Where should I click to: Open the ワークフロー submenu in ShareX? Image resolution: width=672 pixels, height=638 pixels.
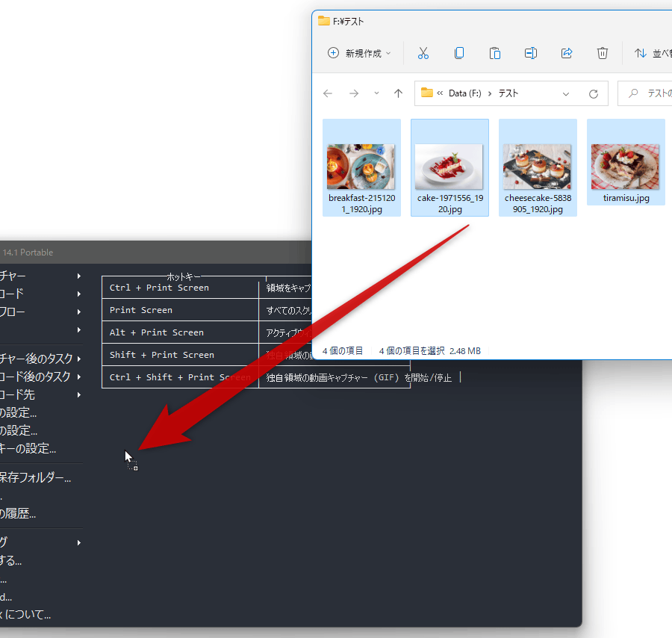click(41, 312)
